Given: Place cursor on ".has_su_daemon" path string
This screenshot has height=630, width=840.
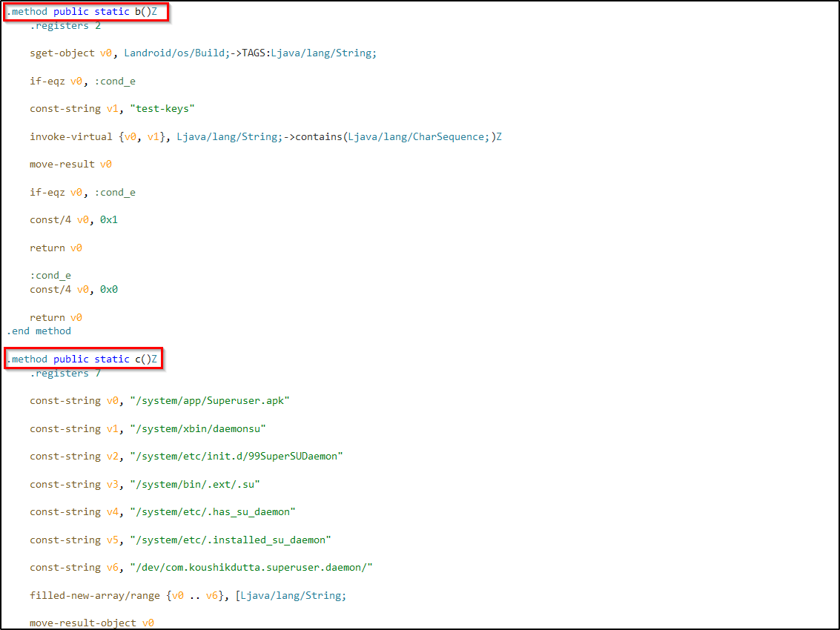Looking at the screenshot, I should click(212, 512).
